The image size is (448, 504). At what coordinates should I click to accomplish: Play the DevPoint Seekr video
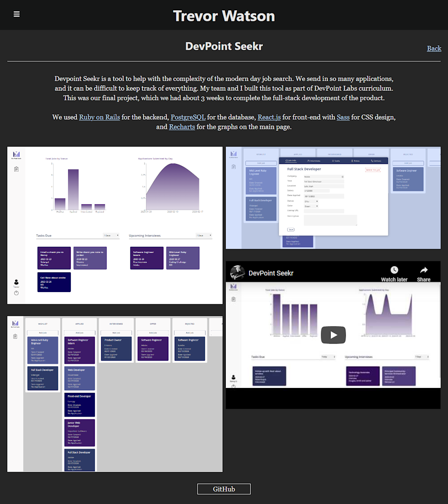(x=333, y=335)
